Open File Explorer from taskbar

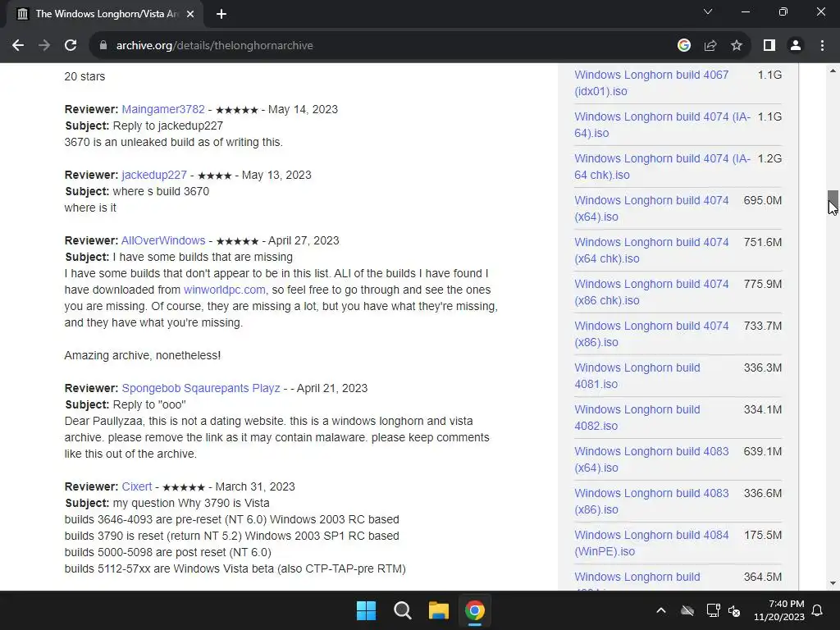pyautogui.click(x=438, y=610)
